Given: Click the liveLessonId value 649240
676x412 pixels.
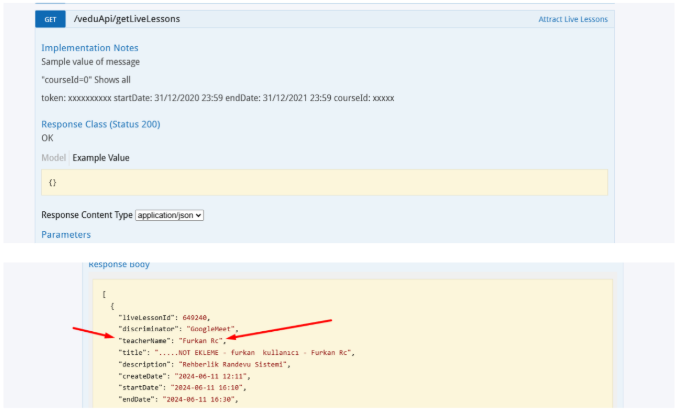Looking at the screenshot, I should (203, 316).
